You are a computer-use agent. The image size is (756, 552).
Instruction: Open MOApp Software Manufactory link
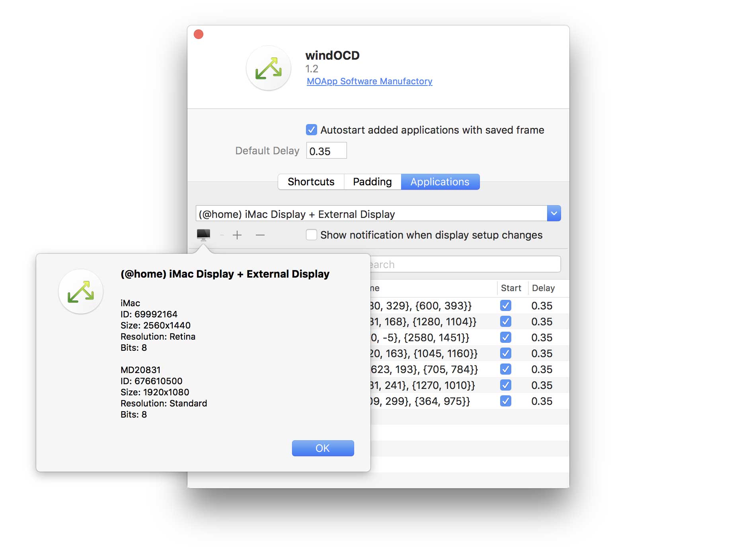pyautogui.click(x=370, y=81)
